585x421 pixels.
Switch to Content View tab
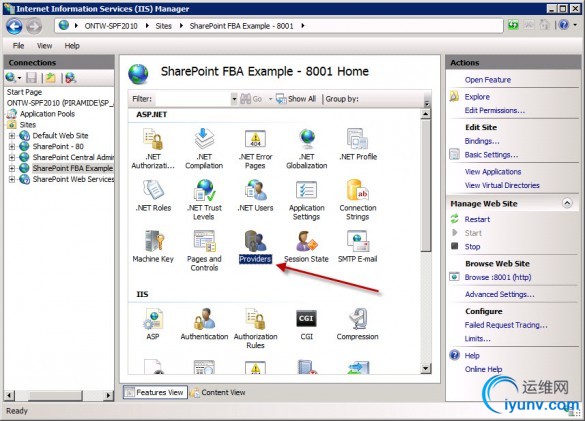tap(218, 392)
